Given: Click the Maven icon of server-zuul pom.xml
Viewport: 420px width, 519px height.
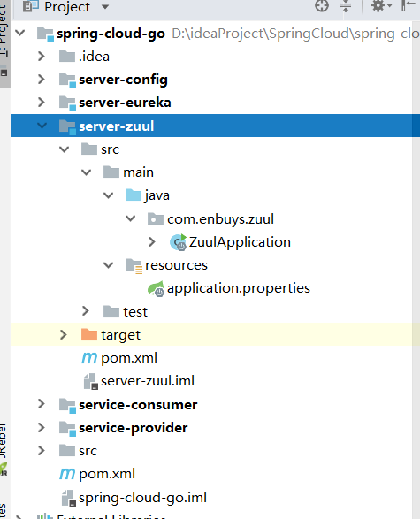Looking at the screenshot, I should coord(89,358).
